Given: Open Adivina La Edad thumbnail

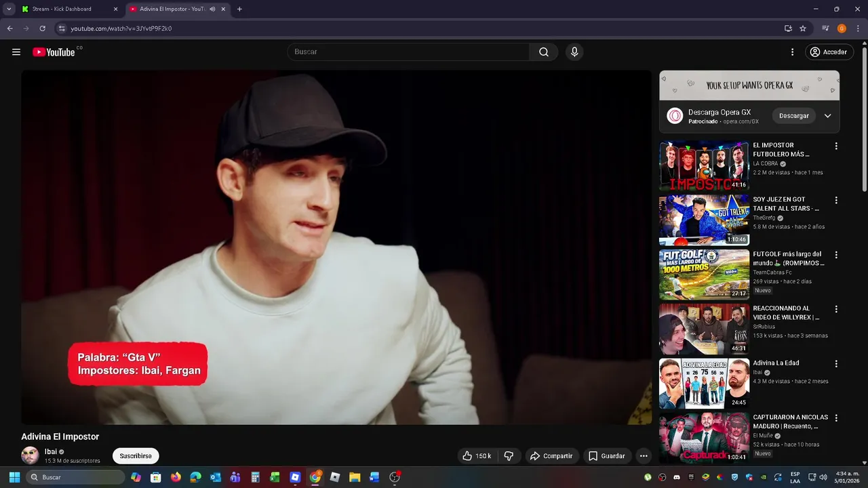Looking at the screenshot, I should 704,383.
